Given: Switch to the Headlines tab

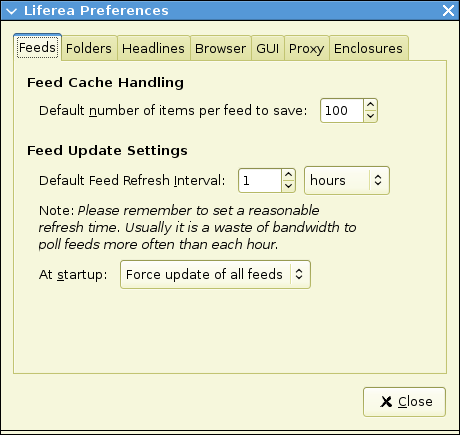Looking at the screenshot, I should click(153, 48).
